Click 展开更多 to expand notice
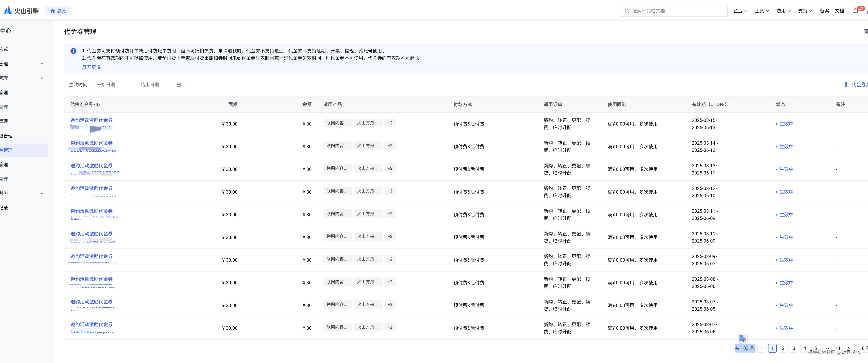Image resolution: width=868 pixels, height=363 pixels. (91, 67)
